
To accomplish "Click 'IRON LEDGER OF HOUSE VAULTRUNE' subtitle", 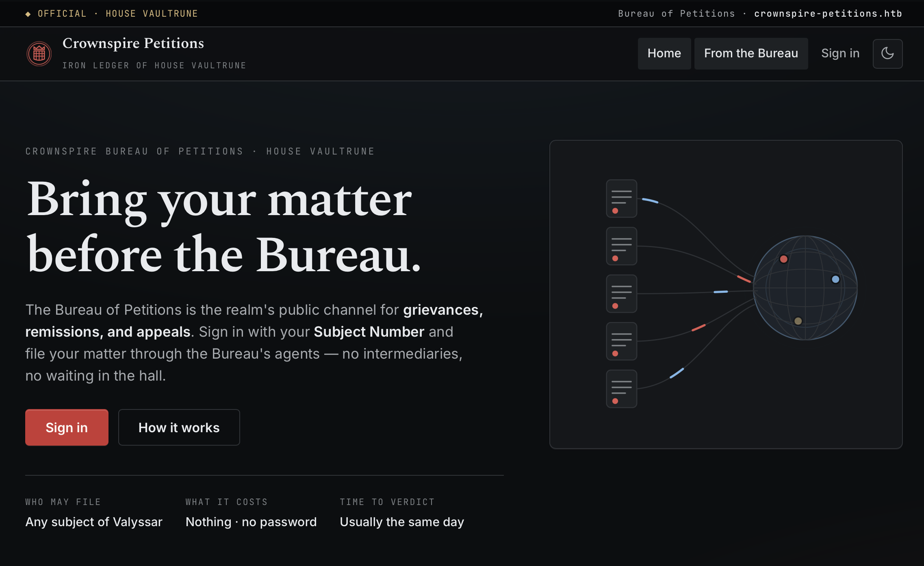I will pyautogui.click(x=154, y=65).
